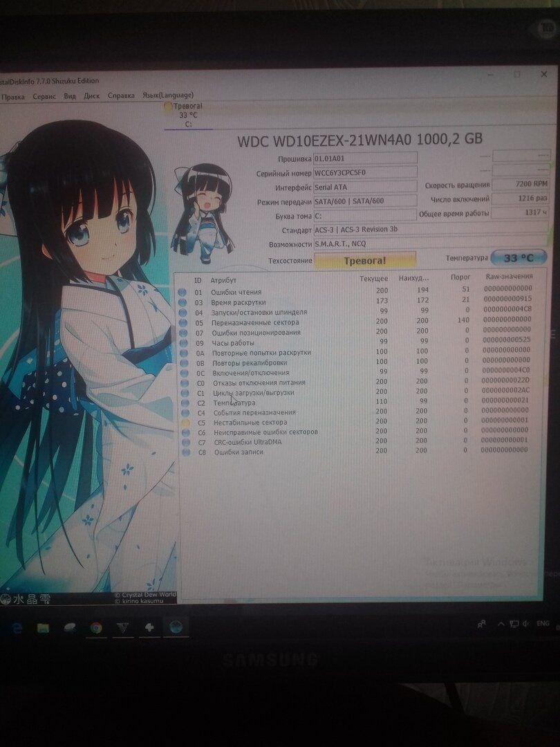
Task: Click status icon of CRC-ошибки UltraDMA row
Action: click(186, 443)
